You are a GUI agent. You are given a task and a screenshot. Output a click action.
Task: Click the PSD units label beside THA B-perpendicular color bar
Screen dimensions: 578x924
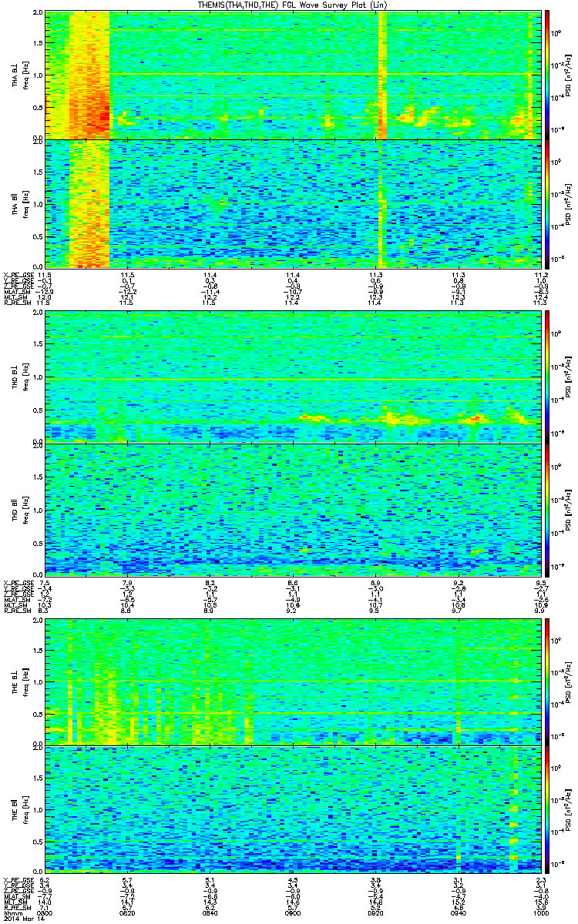[569, 75]
